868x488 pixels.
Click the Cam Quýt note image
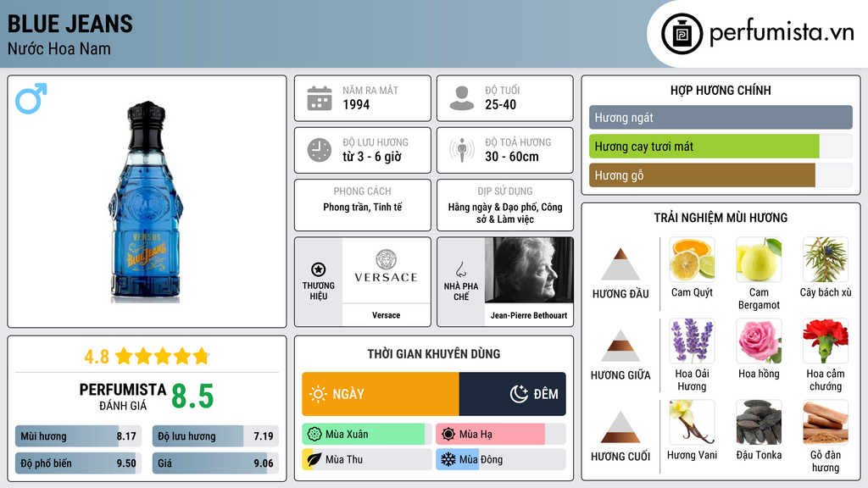pos(692,259)
